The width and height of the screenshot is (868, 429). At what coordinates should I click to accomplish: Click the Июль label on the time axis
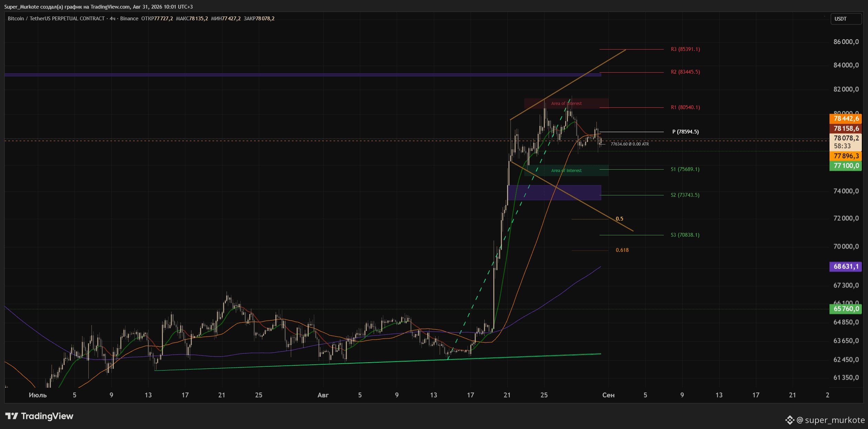point(38,395)
